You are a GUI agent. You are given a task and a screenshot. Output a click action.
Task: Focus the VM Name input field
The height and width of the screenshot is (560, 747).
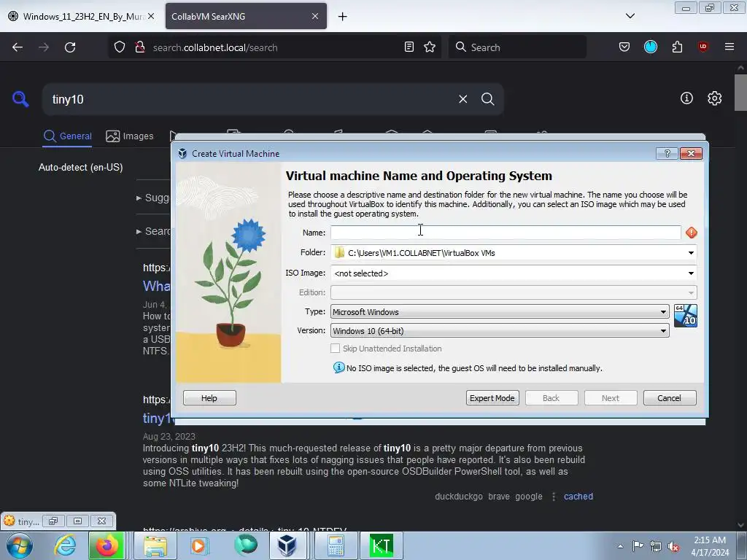pos(506,233)
